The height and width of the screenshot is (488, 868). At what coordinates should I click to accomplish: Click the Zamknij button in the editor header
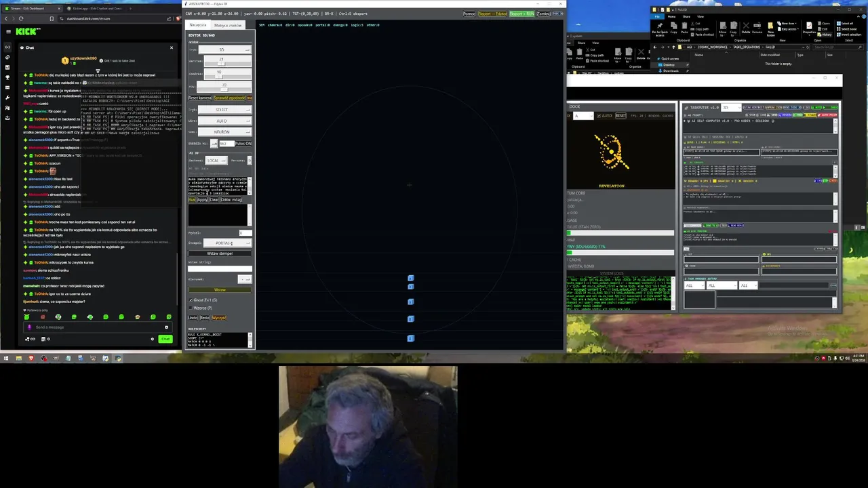[x=543, y=14]
